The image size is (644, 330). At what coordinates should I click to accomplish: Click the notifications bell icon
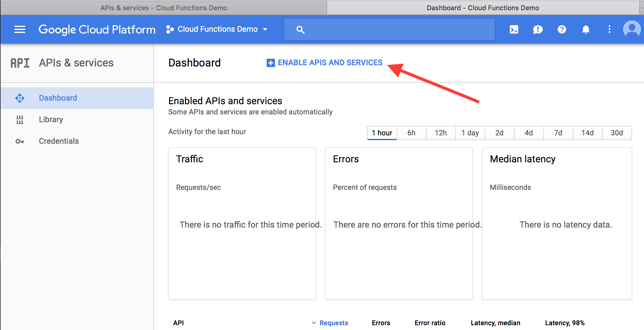586,29
